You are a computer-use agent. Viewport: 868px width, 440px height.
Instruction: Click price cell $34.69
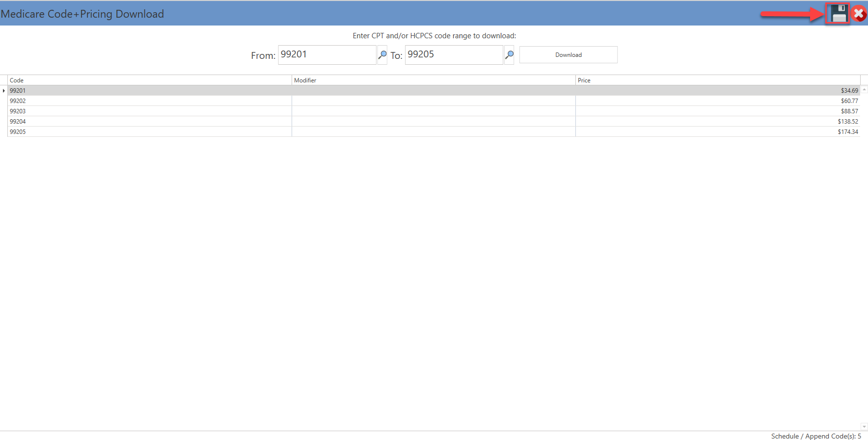(x=718, y=91)
